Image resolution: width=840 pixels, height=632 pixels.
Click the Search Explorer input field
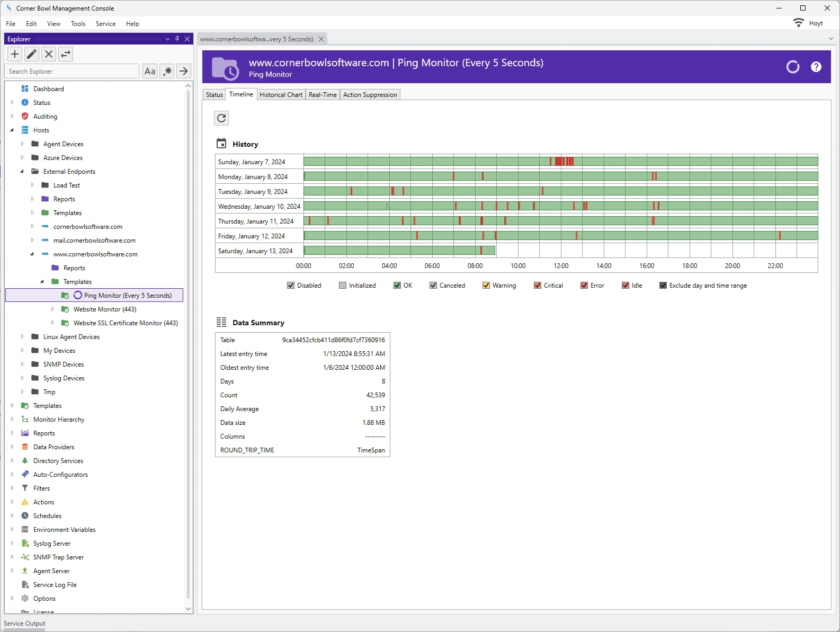tap(72, 72)
